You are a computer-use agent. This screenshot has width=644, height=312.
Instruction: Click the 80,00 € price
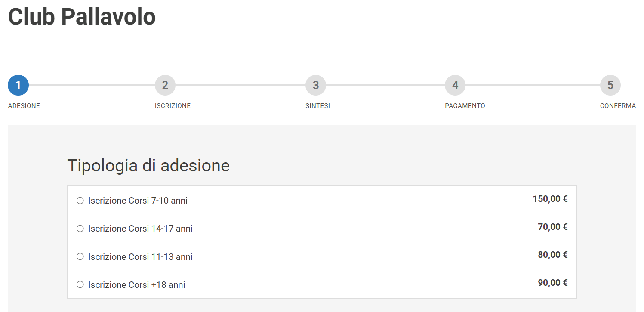552,255
